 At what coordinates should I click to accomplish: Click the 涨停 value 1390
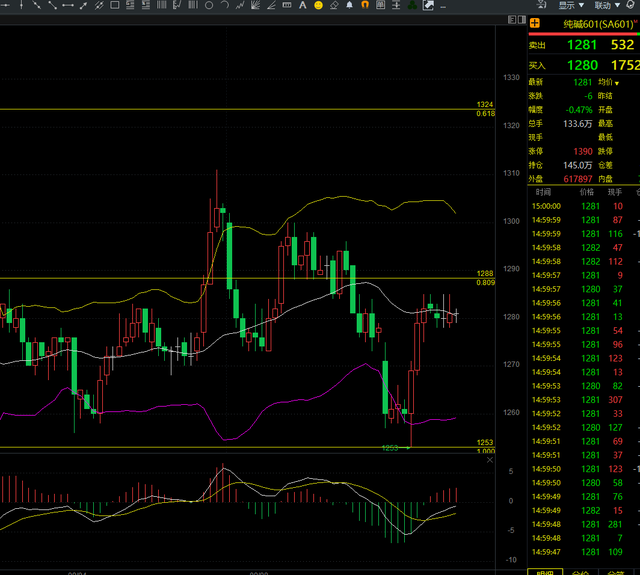(583, 151)
